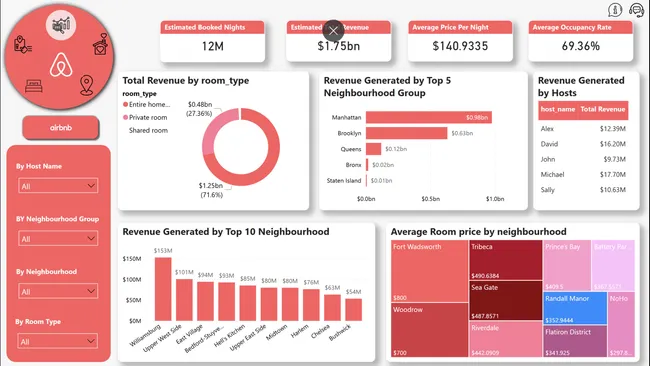Viewport: 650px width, 366px height.
Task: Select the Brooklyn revenue bar
Action: 406,133
